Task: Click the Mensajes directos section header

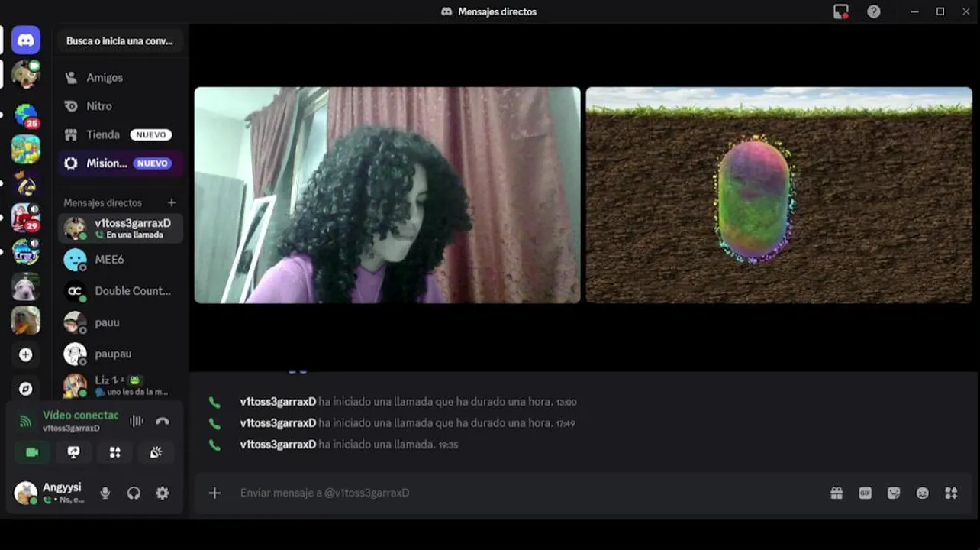Action: tap(102, 203)
